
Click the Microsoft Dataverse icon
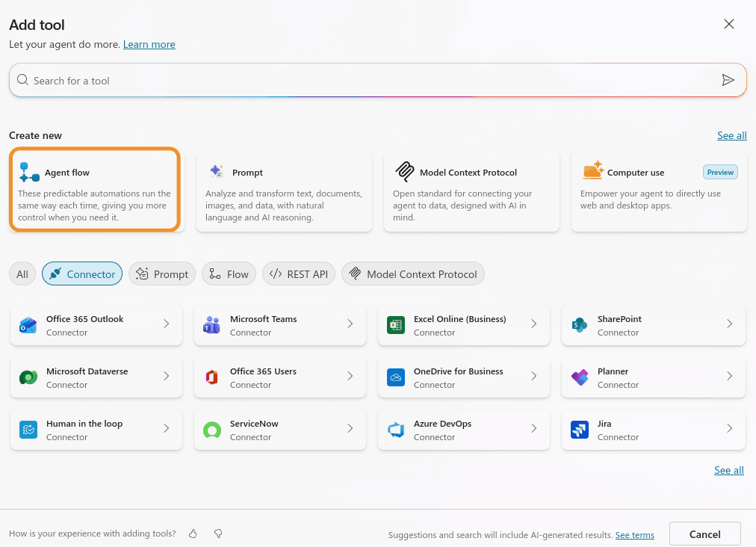point(28,377)
